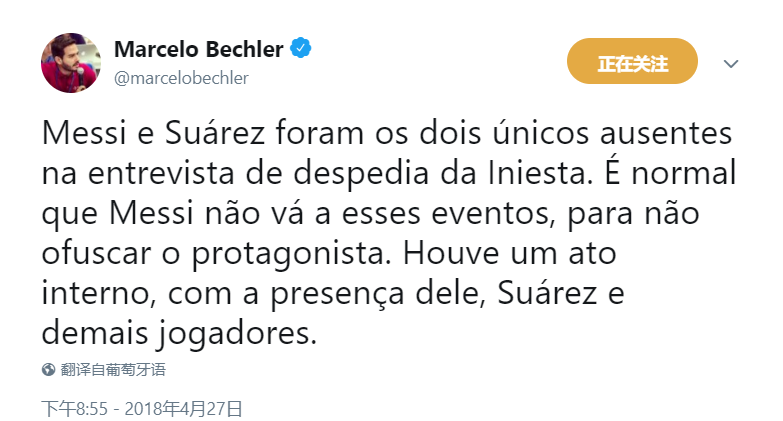Click the word ofuscar in the tweet
The height and width of the screenshot is (421, 783).
[96, 253]
